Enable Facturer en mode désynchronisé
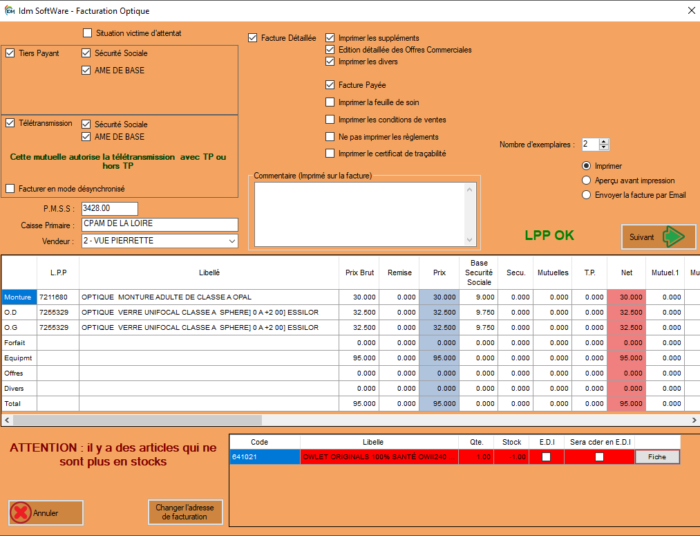This screenshot has width=700, height=536. pyautogui.click(x=10, y=189)
